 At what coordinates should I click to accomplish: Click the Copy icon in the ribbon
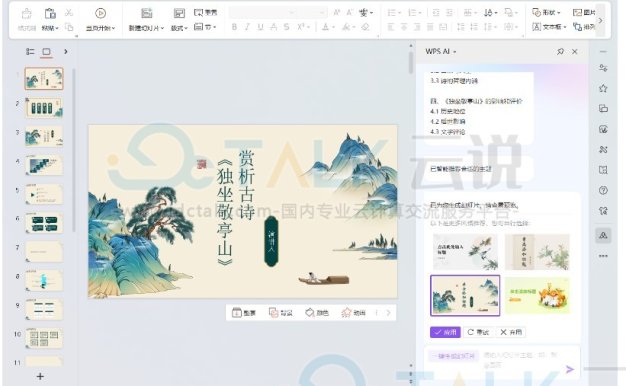tap(69, 27)
